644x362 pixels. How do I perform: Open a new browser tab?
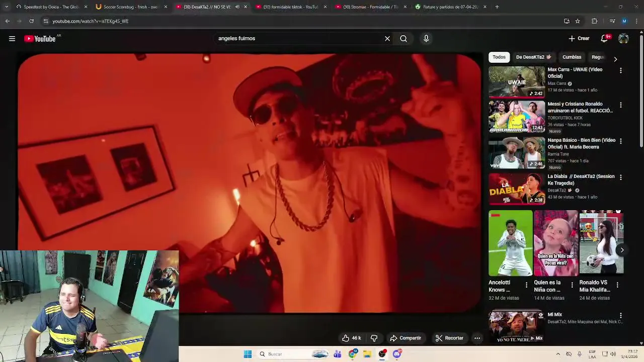[x=497, y=7]
